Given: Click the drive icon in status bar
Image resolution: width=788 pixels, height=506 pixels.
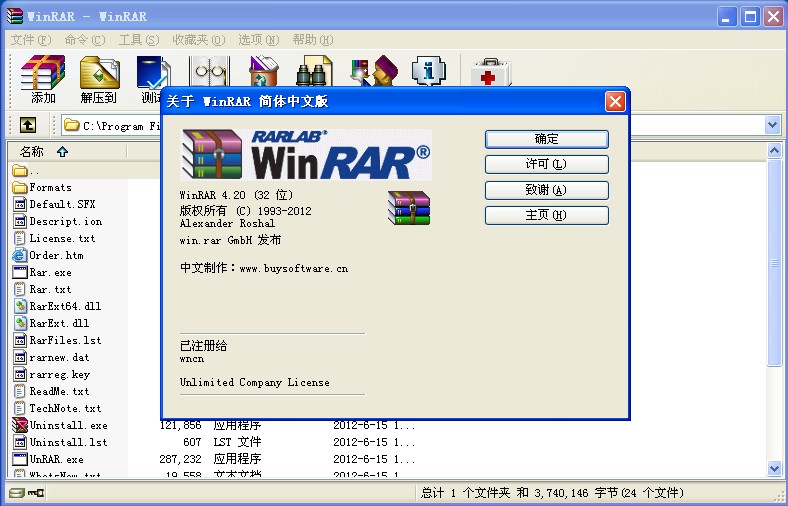Looking at the screenshot, I should point(15,493).
